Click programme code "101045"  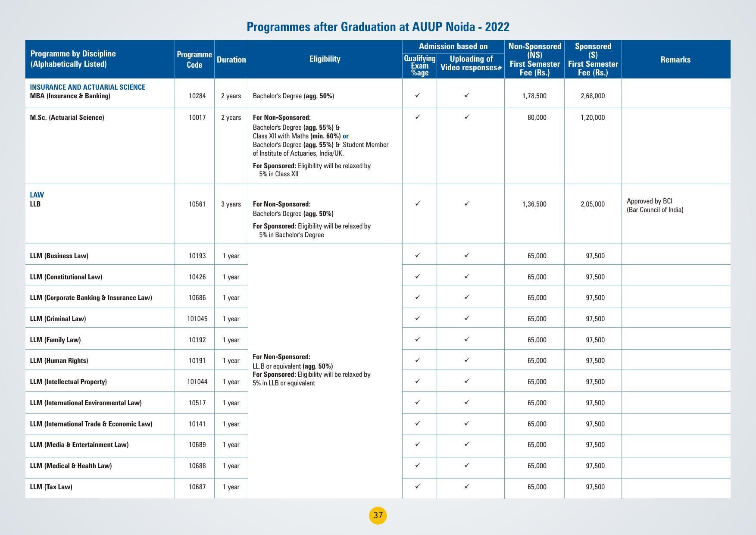tap(197, 319)
